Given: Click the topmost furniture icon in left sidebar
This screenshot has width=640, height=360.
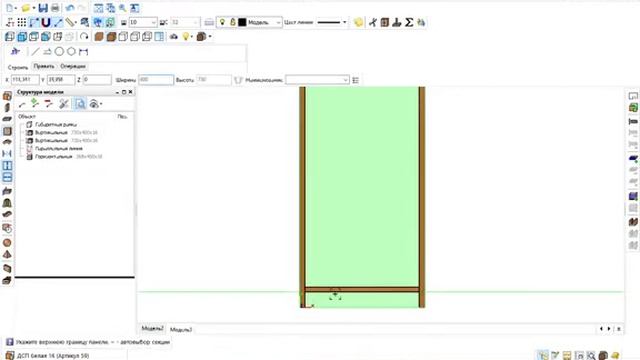Looking at the screenshot, I should 7,96.
